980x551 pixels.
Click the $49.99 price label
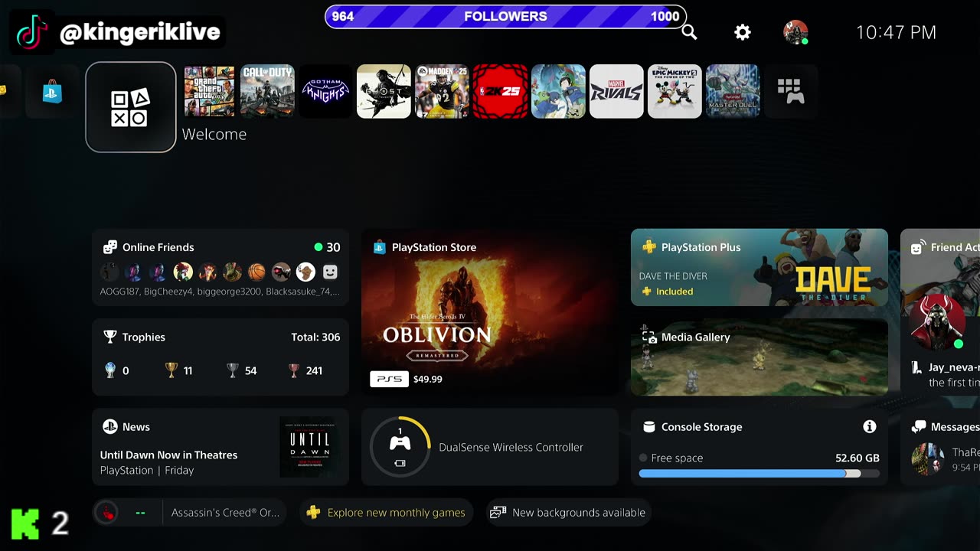point(427,379)
